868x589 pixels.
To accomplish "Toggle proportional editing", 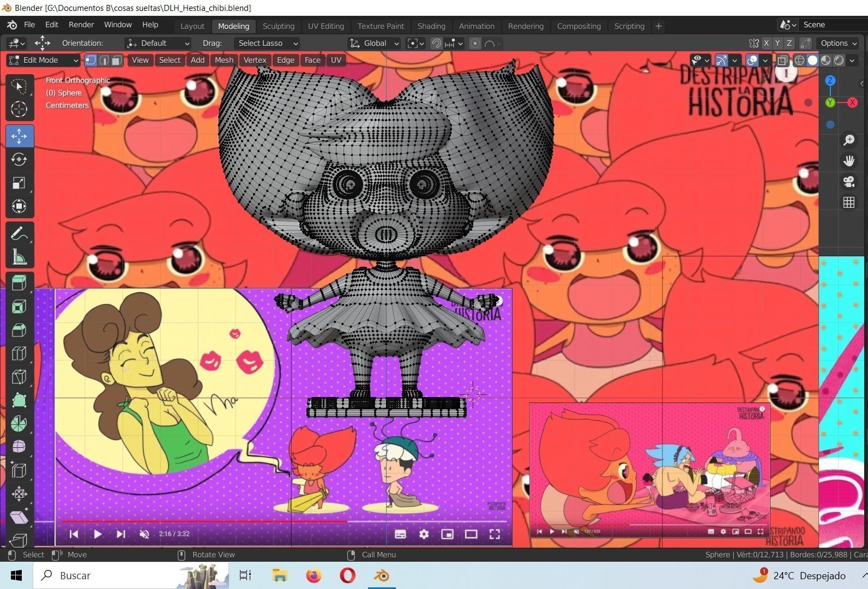I will pos(475,43).
